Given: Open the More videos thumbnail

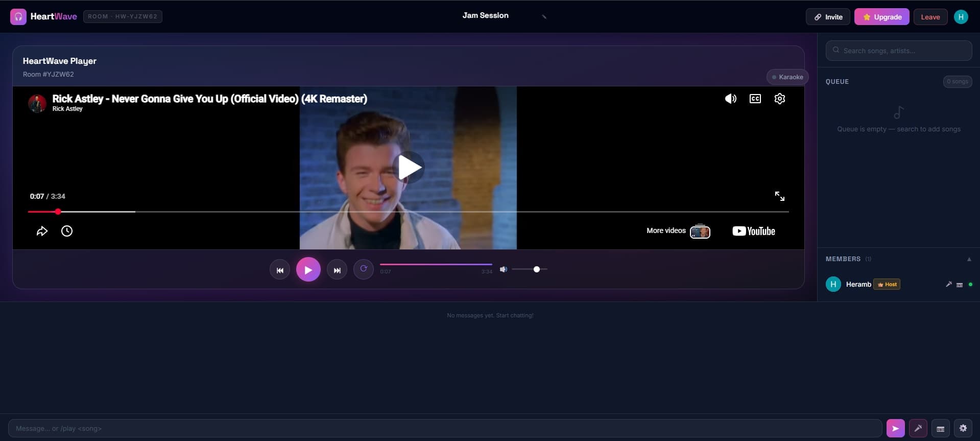Looking at the screenshot, I should point(700,231).
